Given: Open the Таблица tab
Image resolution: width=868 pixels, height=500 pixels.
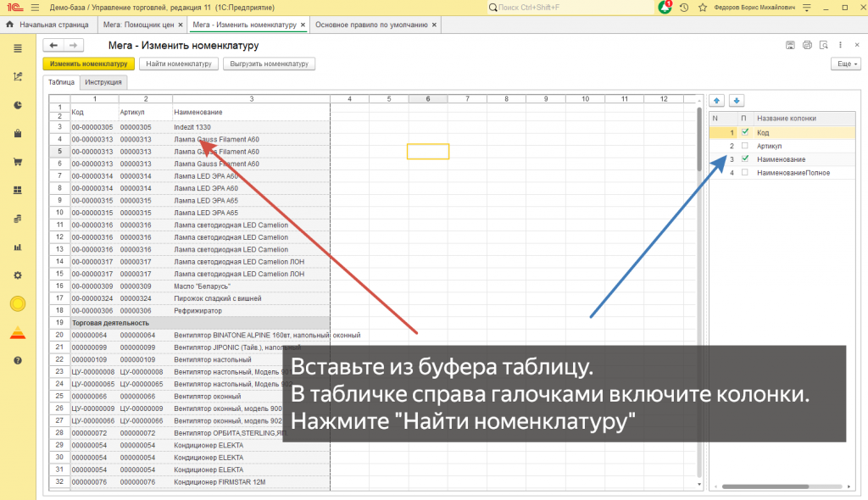Looking at the screenshot, I should tap(61, 82).
